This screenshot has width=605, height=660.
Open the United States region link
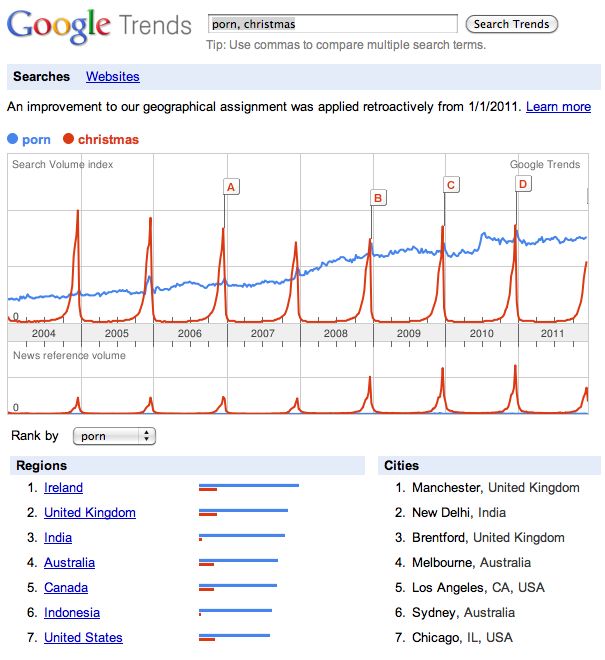[x=83, y=638]
